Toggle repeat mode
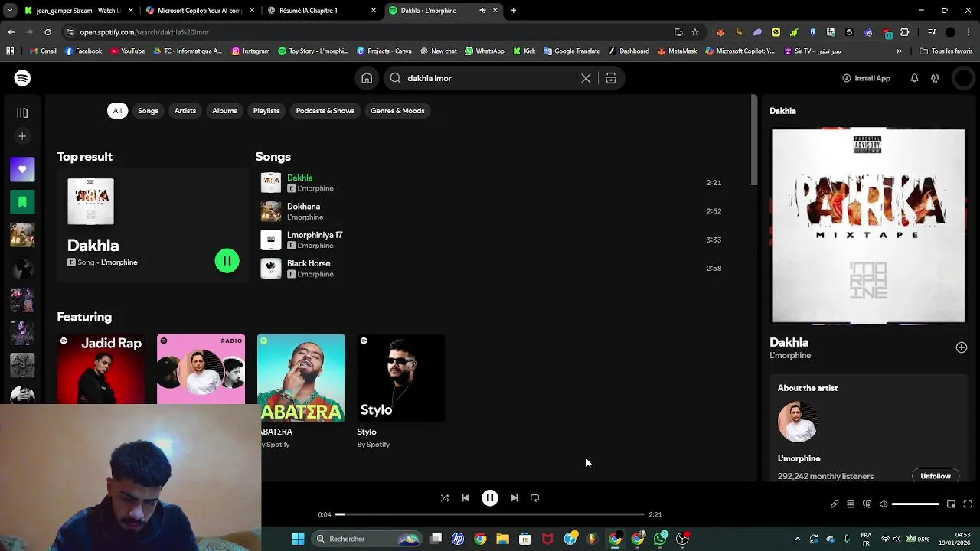The image size is (980, 551). (535, 498)
